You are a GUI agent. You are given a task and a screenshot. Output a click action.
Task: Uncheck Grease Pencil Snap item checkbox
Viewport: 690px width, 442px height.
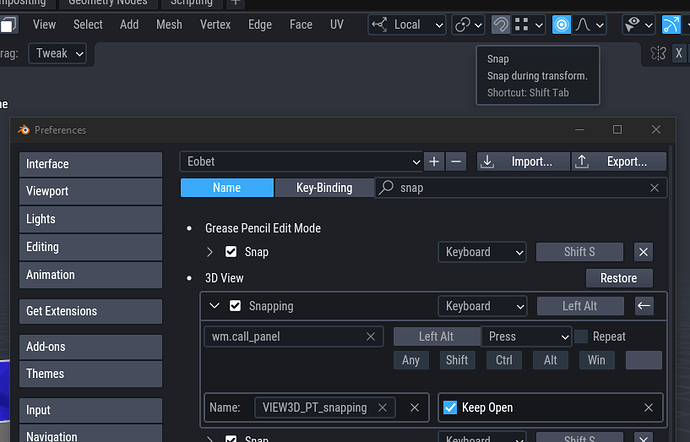click(x=231, y=252)
